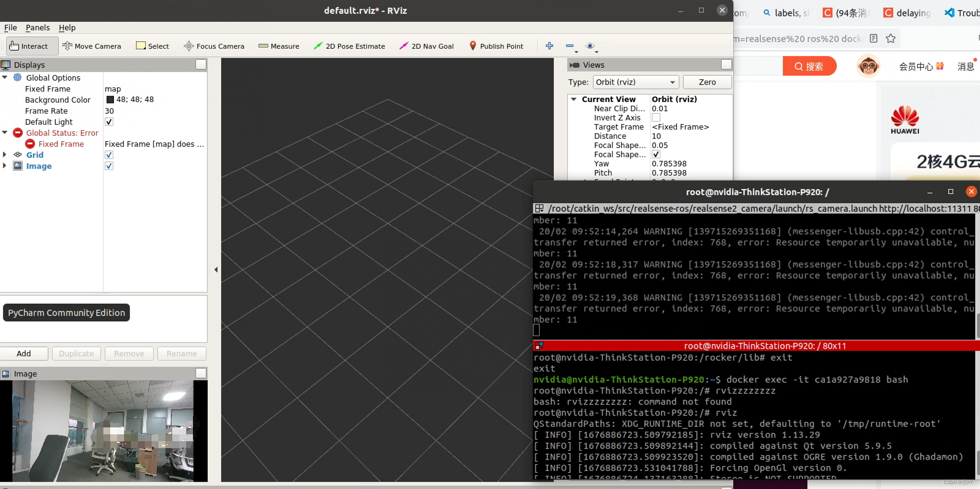Choose the 2D Nav Goal tool
The width and height of the screenshot is (980, 489).
pos(426,46)
